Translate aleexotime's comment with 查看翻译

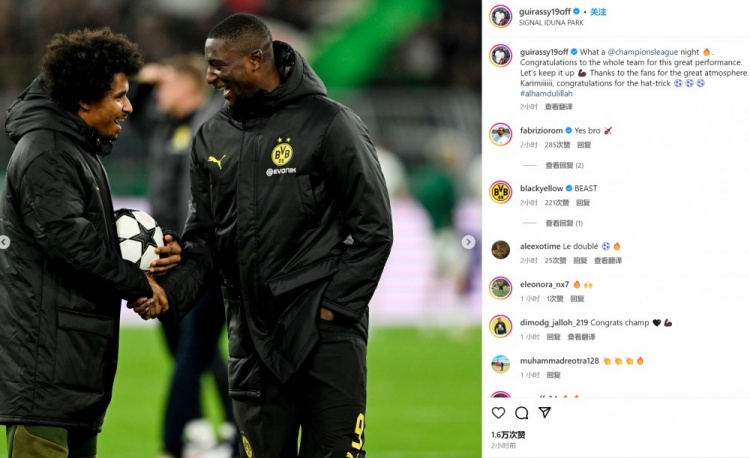tap(607, 261)
